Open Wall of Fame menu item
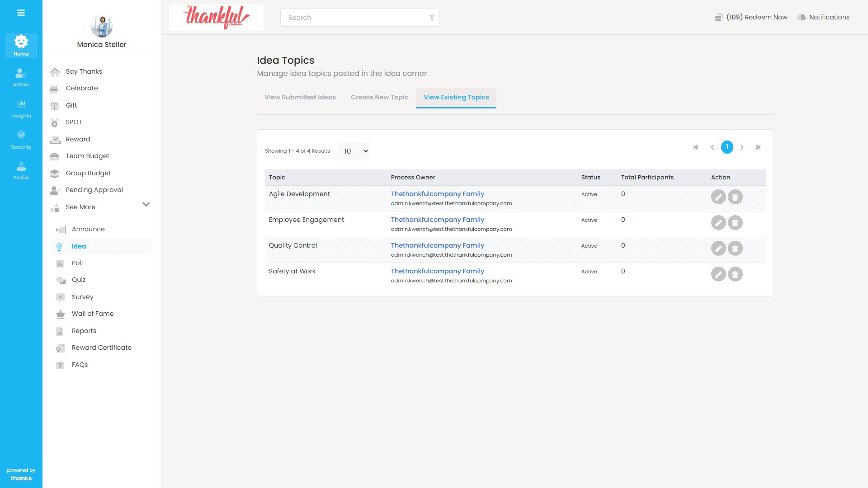This screenshot has width=868, height=488. coord(92,314)
